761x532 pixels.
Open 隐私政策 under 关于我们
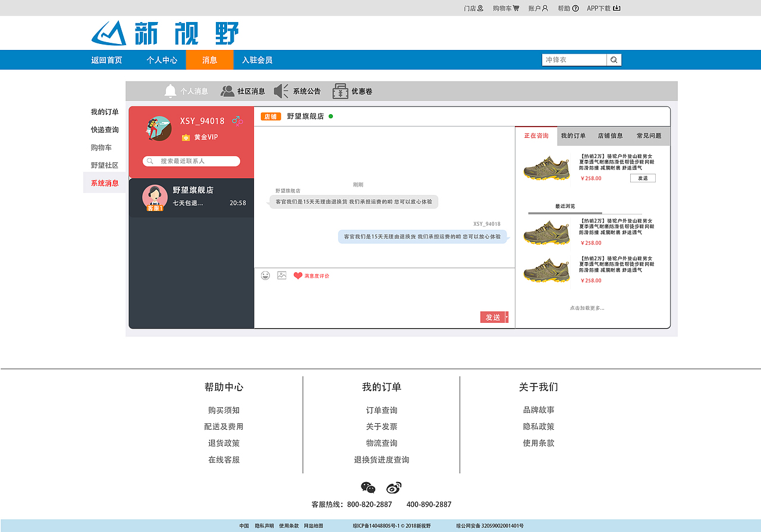point(539,427)
